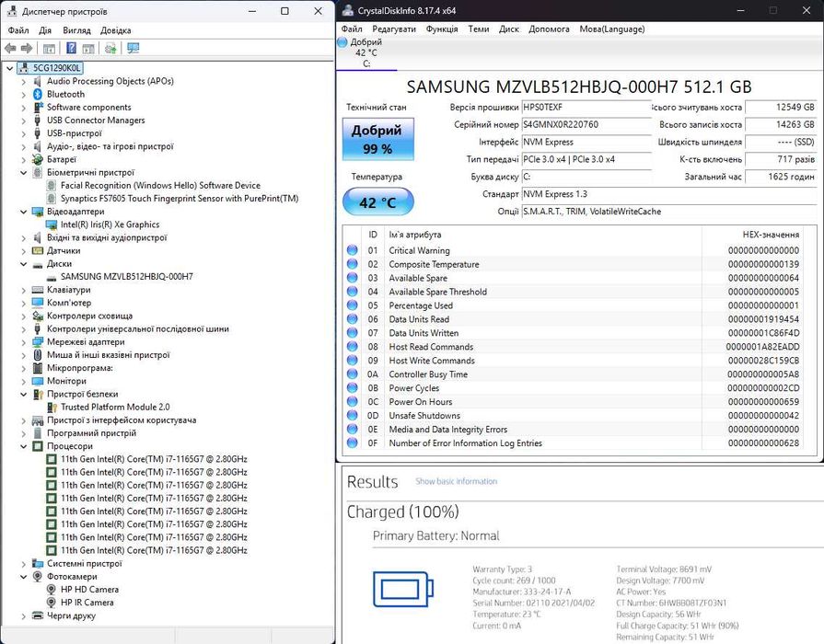Click the Монітори monitor category icon
Screen dimensions: 824x644
point(38,381)
